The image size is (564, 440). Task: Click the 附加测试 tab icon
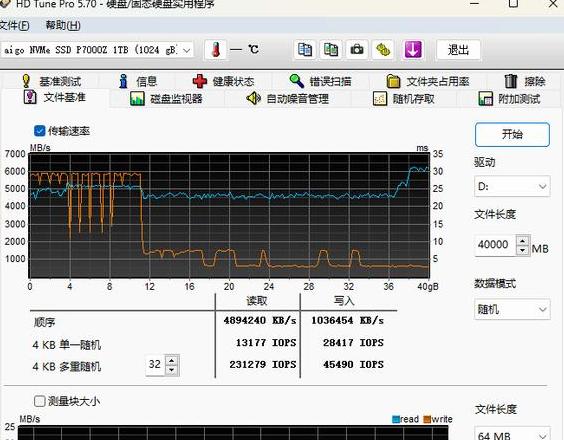coord(485,99)
